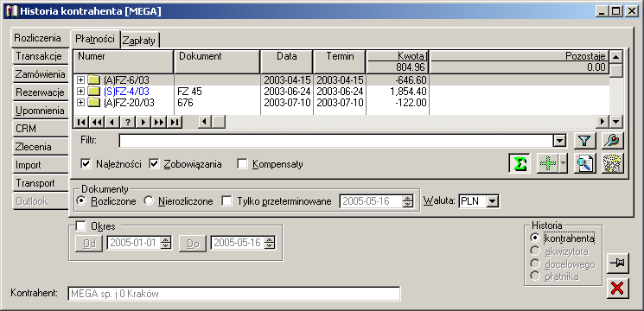644x311 pixels.
Task: Select Historia kontrahenta radio button
Action: pyautogui.click(x=535, y=238)
